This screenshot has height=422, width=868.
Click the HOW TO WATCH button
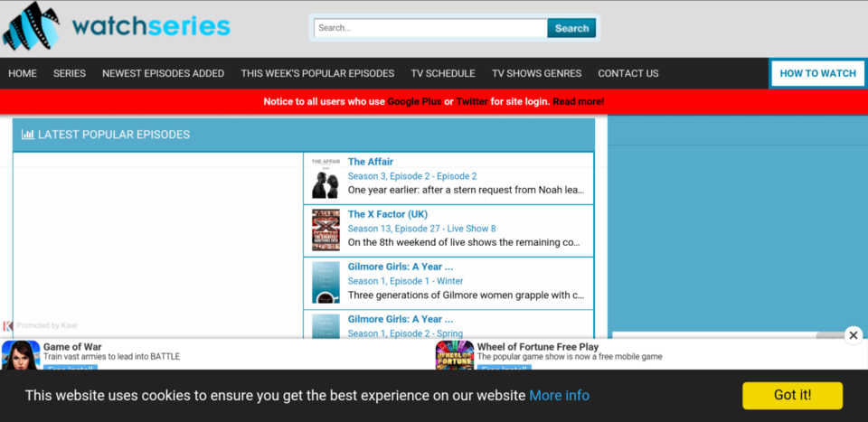817,73
